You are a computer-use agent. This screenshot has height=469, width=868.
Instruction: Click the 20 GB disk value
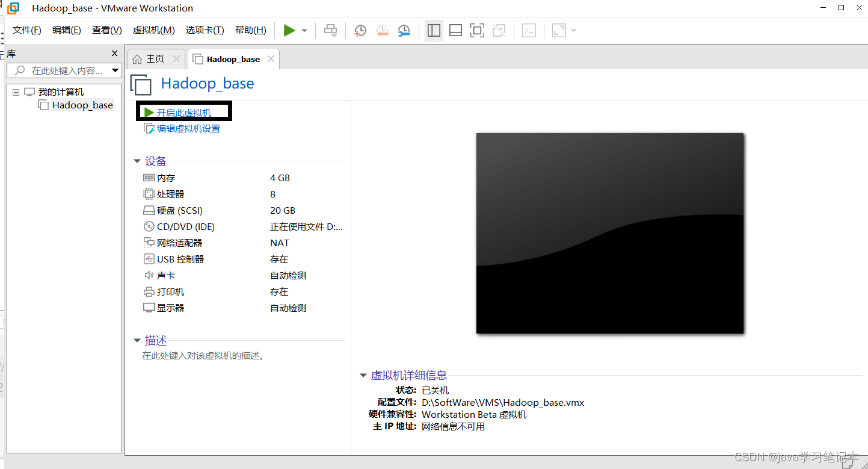click(x=283, y=210)
